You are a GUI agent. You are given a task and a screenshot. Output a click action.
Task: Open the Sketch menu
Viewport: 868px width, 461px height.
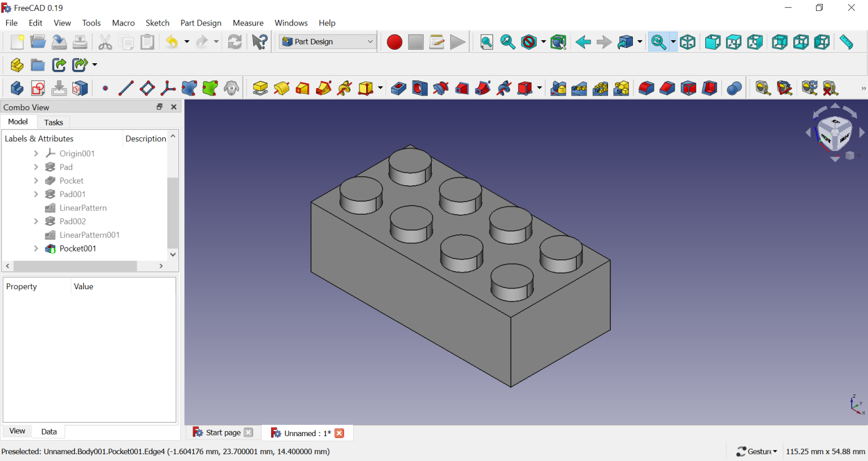(x=157, y=23)
